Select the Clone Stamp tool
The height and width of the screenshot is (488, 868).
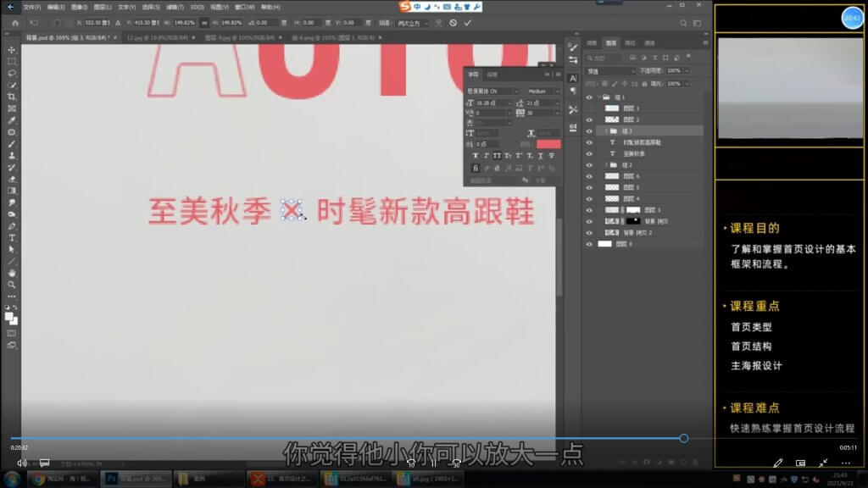(12, 156)
